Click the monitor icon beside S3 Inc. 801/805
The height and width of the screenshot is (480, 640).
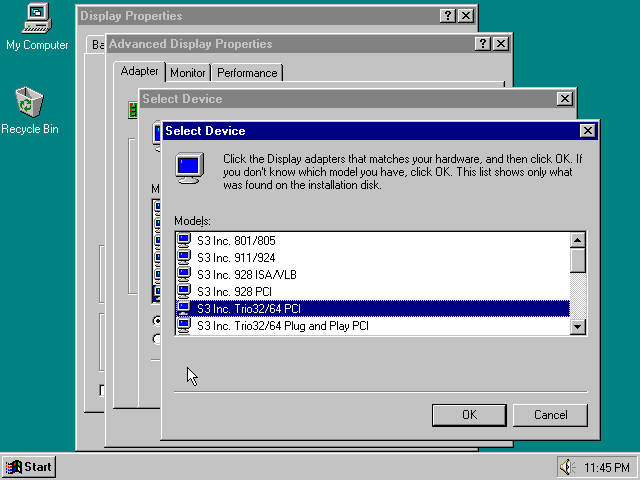(184, 240)
